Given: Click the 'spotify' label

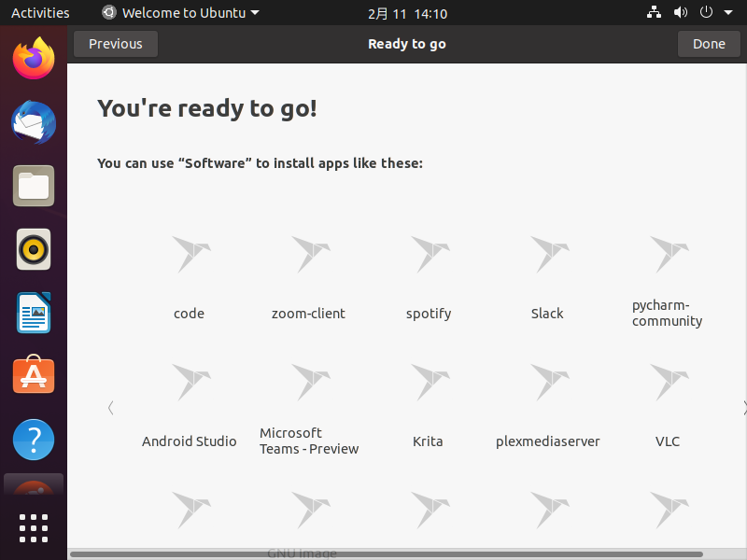Looking at the screenshot, I should coord(429,314).
